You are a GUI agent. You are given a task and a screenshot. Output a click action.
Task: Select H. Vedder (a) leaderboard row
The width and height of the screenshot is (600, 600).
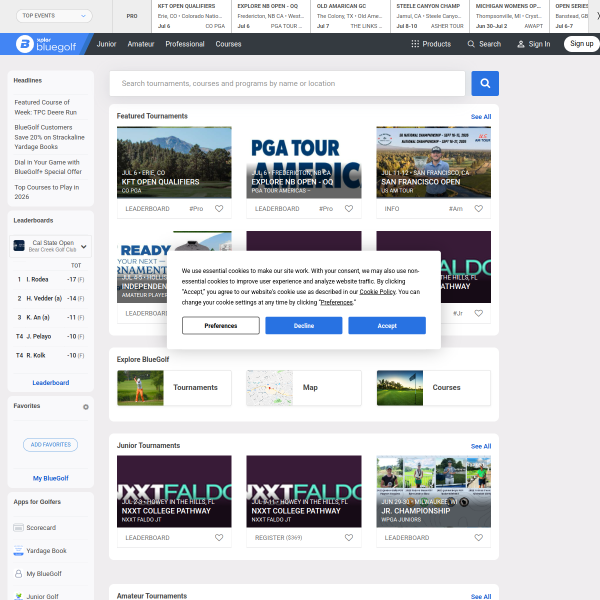51,298
